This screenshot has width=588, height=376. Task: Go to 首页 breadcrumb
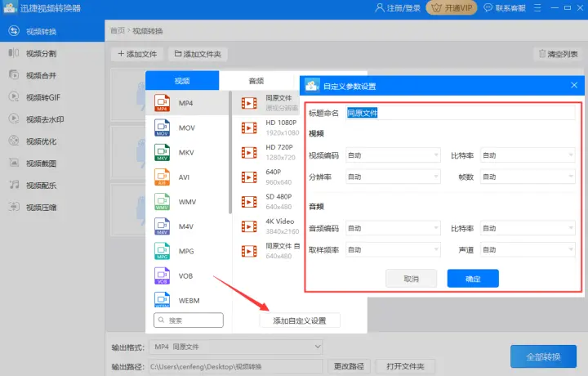[x=118, y=30]
